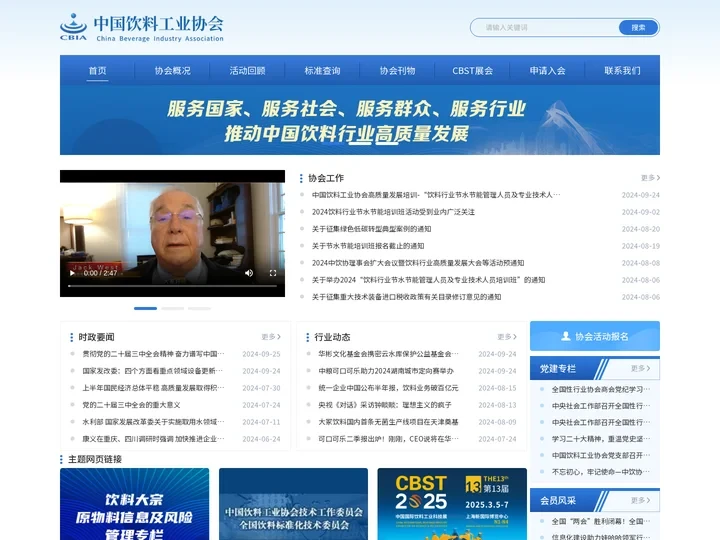Play the video in the carousel
This screenshot has width=720, height=540.
point(72,273)
